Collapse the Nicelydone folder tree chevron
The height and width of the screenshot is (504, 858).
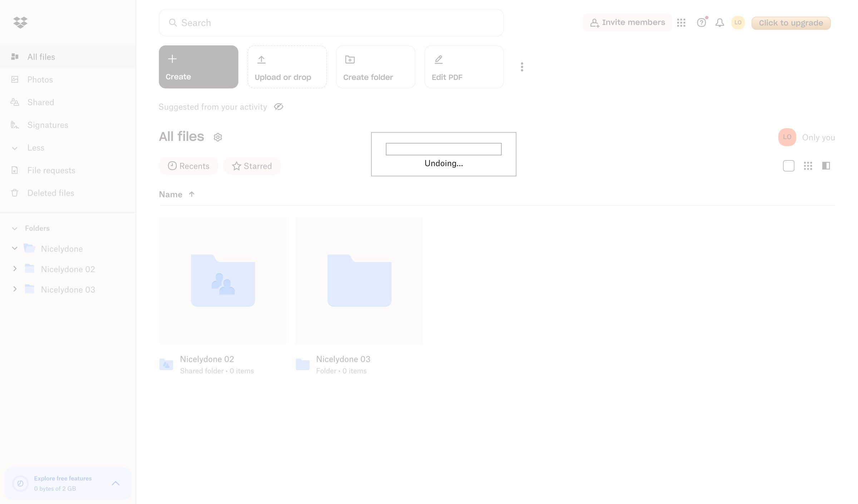(x=15, y=248)
